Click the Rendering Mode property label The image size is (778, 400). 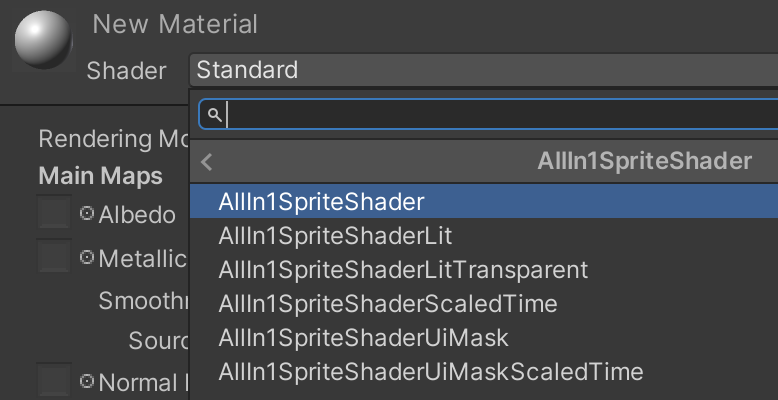(114, 139)
